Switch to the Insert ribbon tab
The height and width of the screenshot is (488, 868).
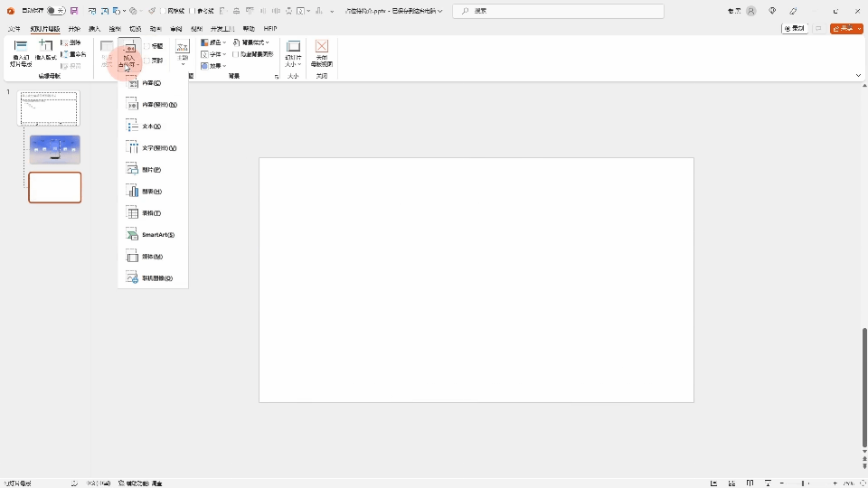click(x=95, y=28)
